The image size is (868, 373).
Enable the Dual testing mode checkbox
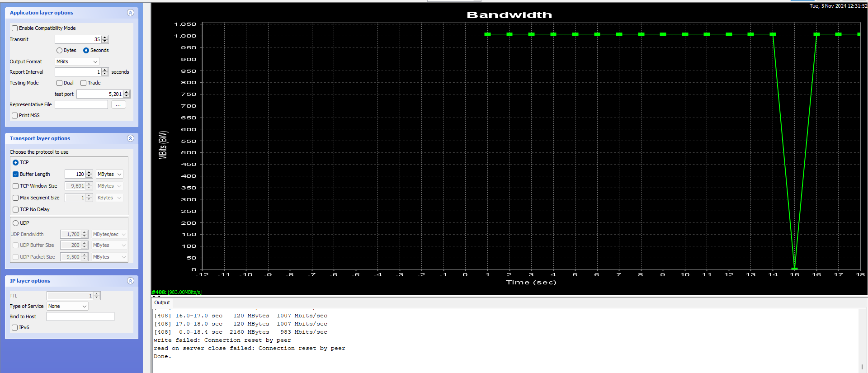(59, 83)
